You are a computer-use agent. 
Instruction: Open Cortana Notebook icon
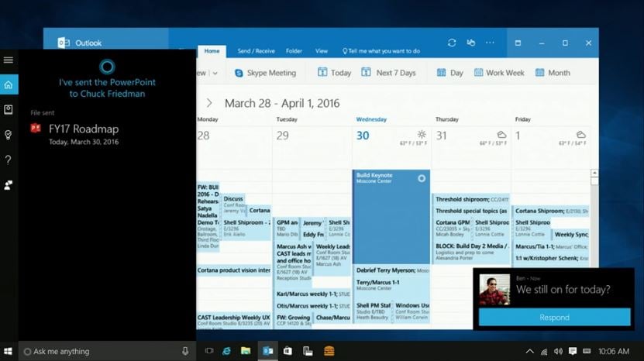9,110
